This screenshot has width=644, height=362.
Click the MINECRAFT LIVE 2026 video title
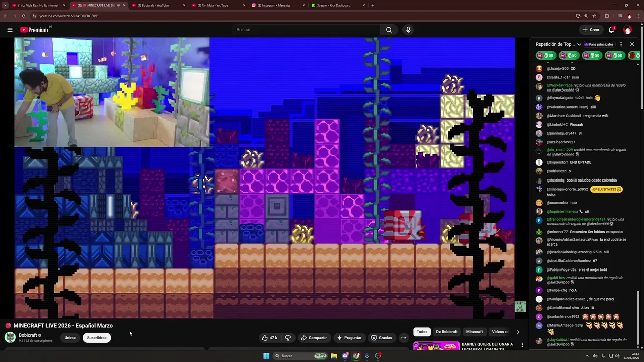[x=63, y=326]
